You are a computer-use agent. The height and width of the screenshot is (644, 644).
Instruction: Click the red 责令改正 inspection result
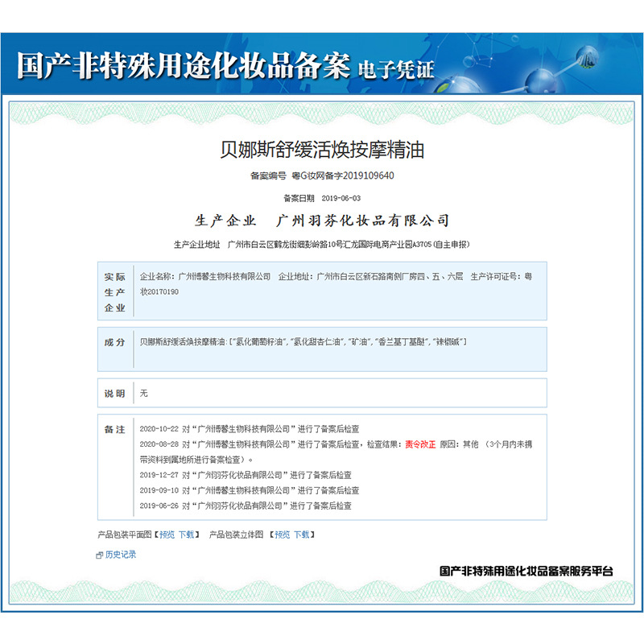point(419,444)
